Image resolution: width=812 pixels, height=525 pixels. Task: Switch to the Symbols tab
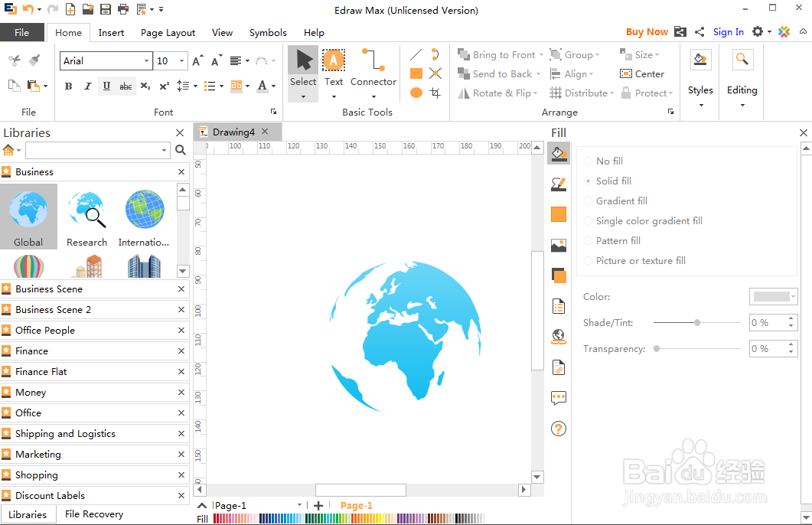268,33
